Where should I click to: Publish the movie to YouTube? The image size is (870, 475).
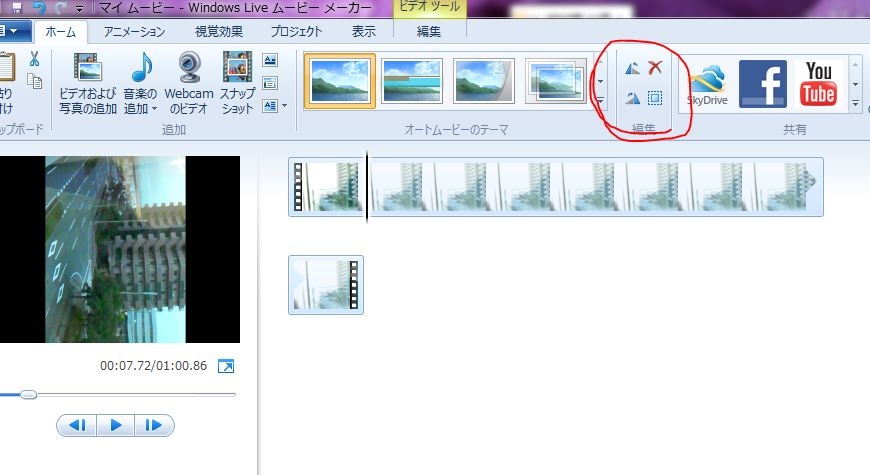[x=818, y=84]
